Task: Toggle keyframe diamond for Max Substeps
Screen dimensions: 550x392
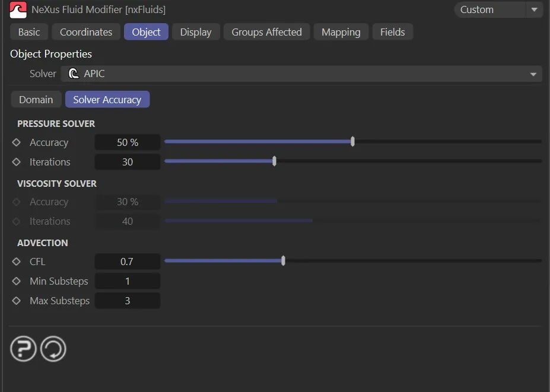Action: (x=17, y=301)
